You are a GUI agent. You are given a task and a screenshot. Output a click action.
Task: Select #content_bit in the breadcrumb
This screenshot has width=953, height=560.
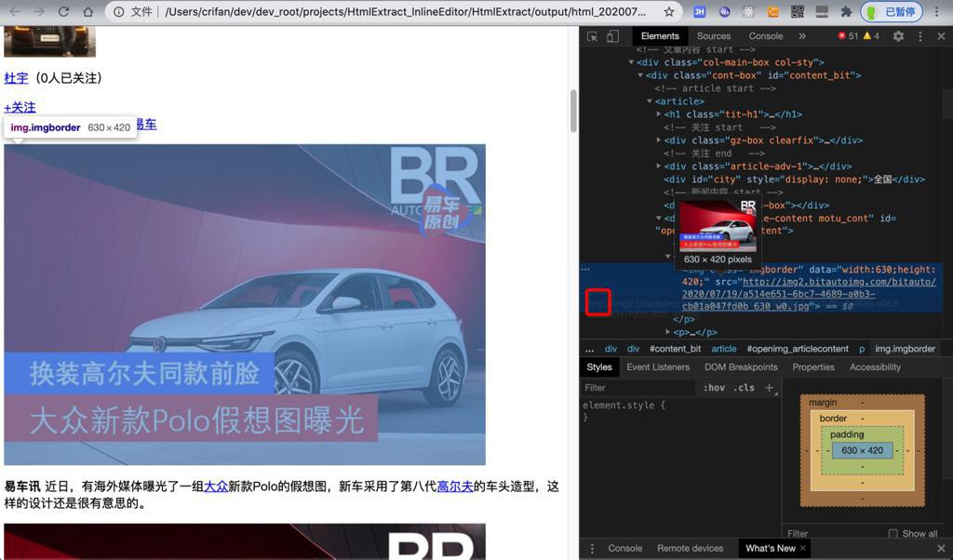pyautogui.click(x=676, y=349)
